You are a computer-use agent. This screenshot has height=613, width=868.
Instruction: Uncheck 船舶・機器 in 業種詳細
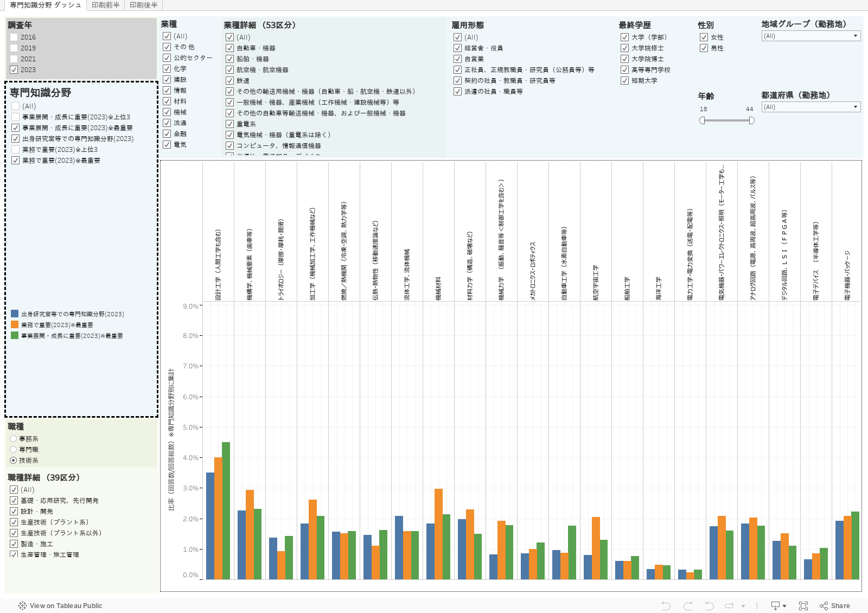(x=230, y=59)
